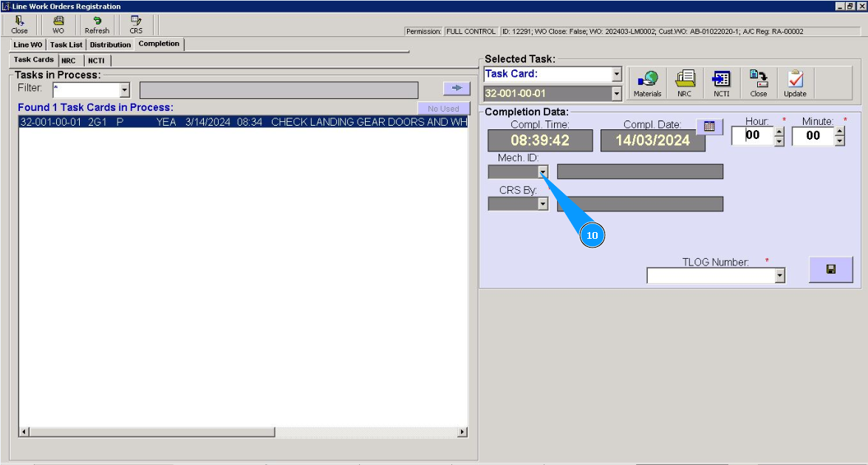The image size is (868, 465).
Task: Click the Close icon in Selected Task panel
Action: click(759, 84)
